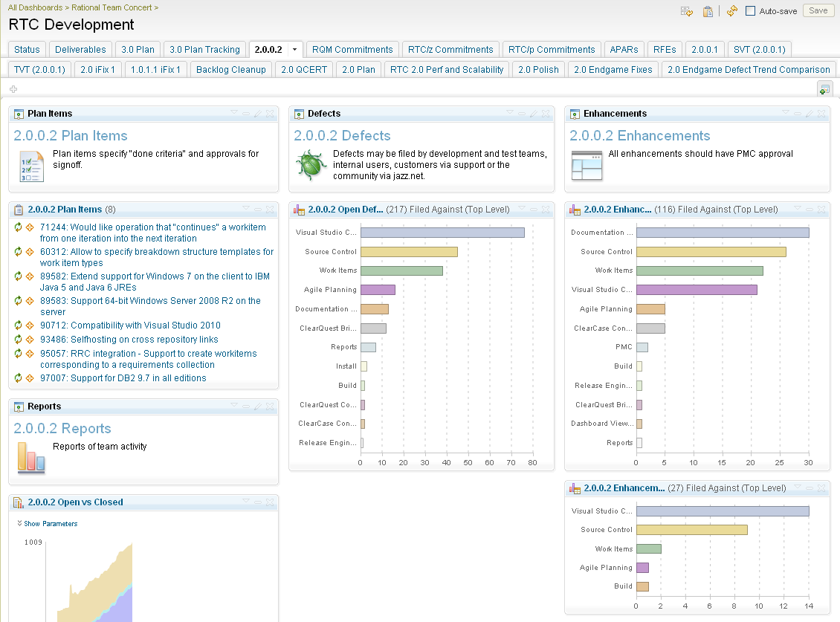Click the bar chart image in the Reports widget
840x622 pixels.
[x=31, y=458]
